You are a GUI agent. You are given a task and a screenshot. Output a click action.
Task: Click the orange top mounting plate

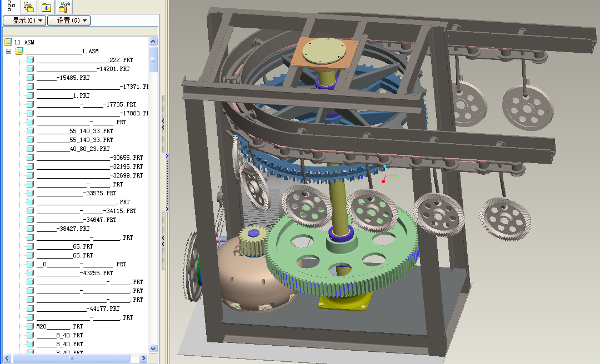coord(324,53)
